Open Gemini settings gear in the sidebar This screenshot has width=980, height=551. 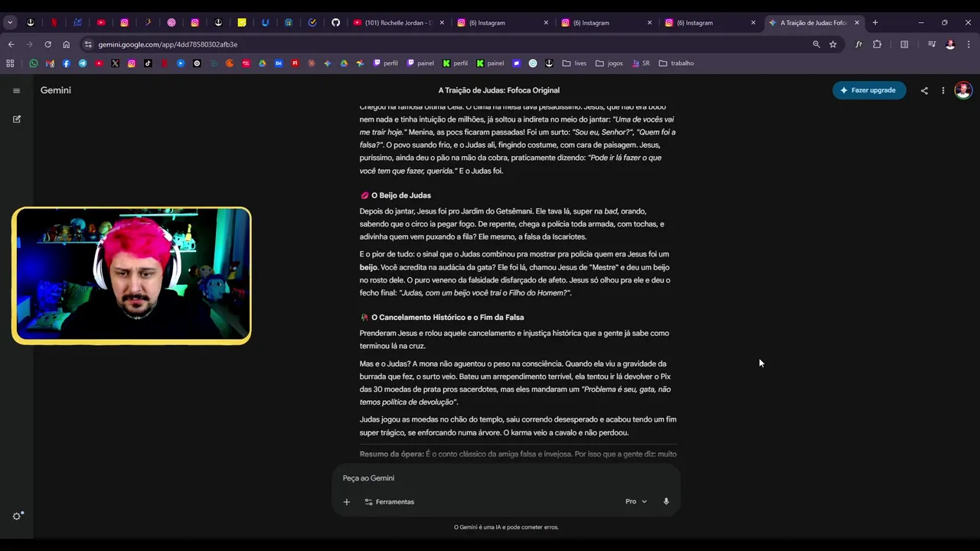(18, 516)
